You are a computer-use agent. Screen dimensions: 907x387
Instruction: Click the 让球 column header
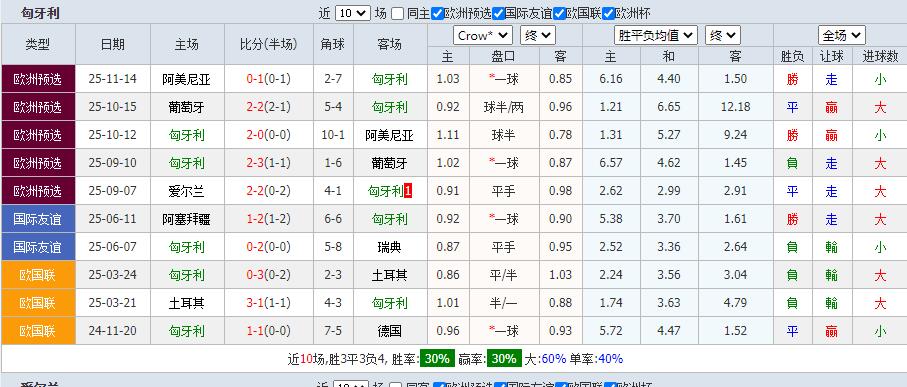(x=832, y=56)
